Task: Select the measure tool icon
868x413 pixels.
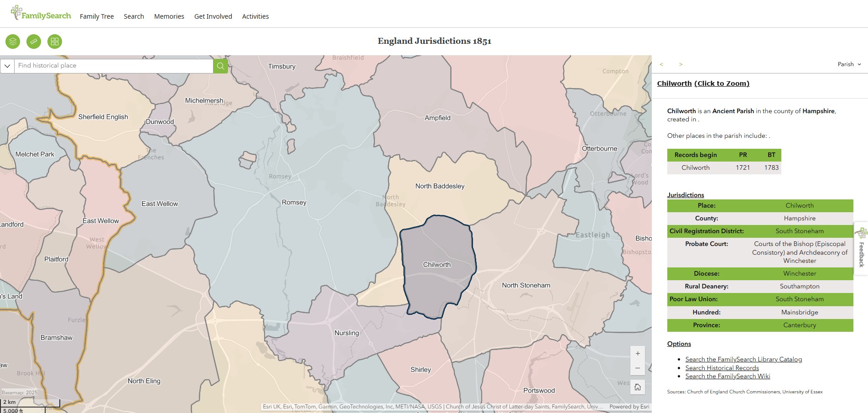Action: (34, 41)
